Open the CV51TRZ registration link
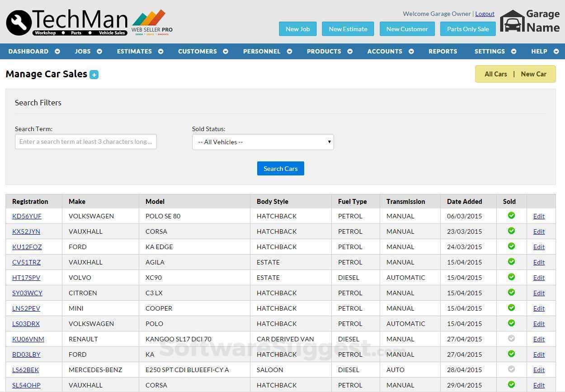The width and height of the screenshot is (565, 392). (x=26, y=262)
